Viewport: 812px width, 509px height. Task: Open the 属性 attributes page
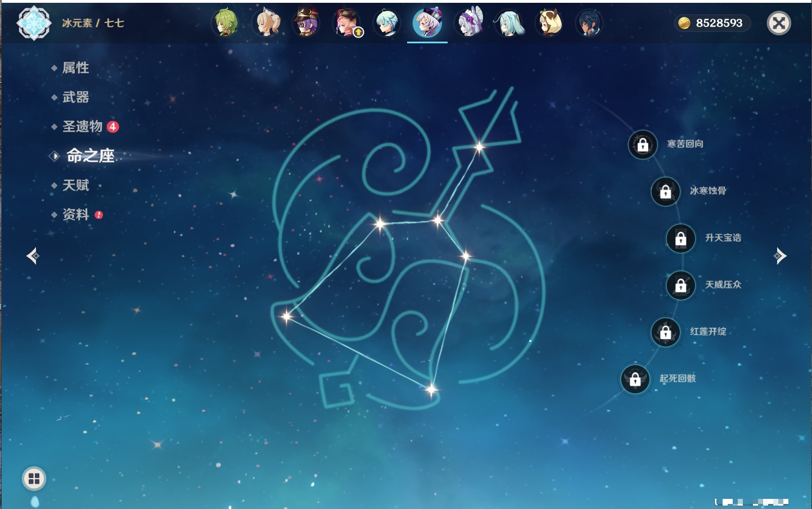tap(75, 68)
